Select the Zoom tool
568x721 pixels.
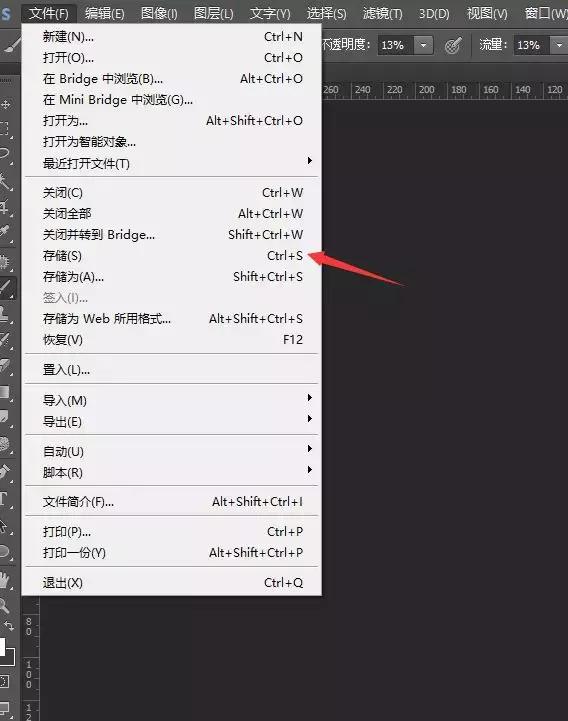click(x=6, y=606)
